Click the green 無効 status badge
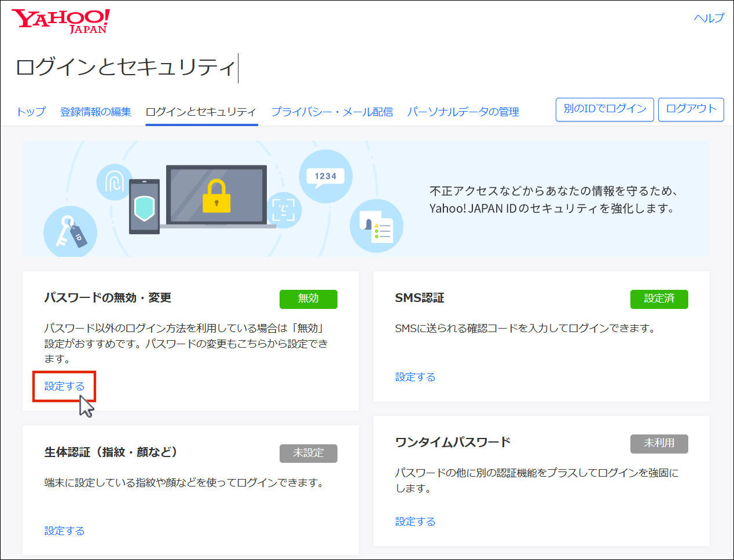 308,299
